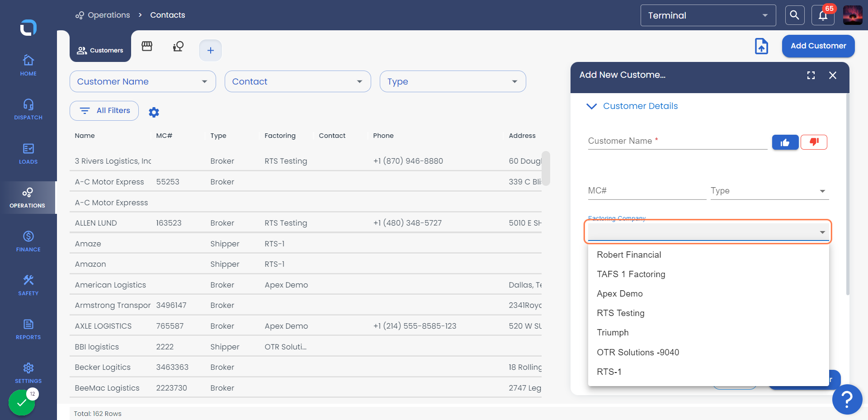Expand the Add New Customer panel fullscreen
This screenshot has width=868, height=420.
(811, 75)
